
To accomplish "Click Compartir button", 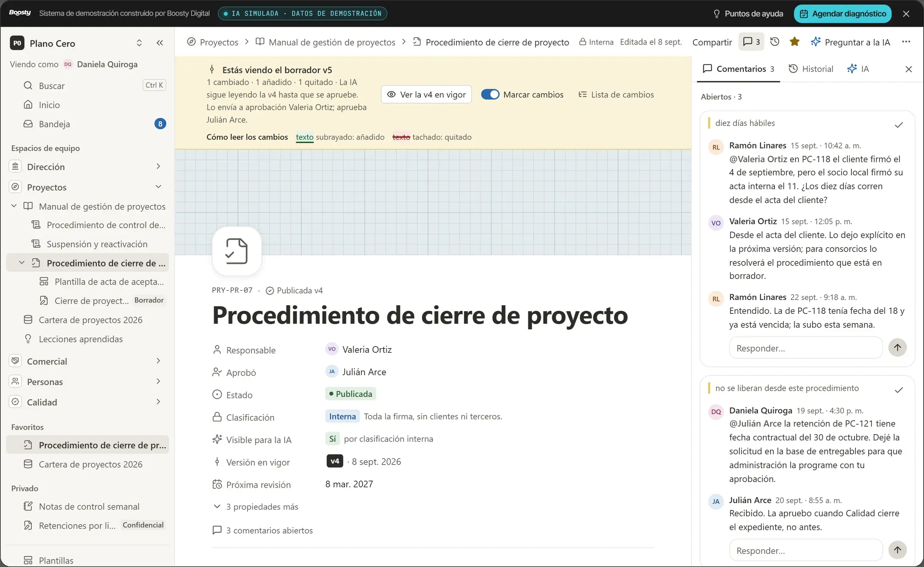I will [712, 42].
